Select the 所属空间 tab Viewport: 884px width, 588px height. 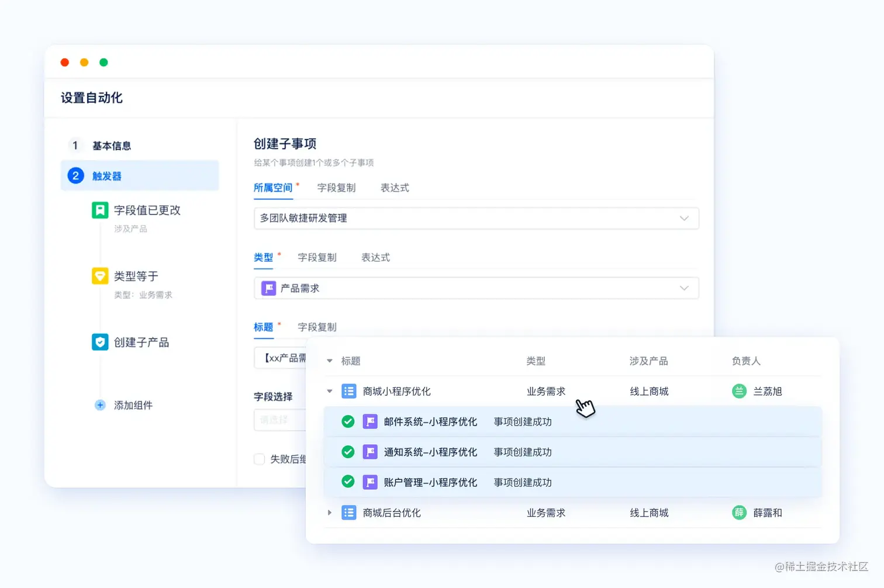coord(273,188)
